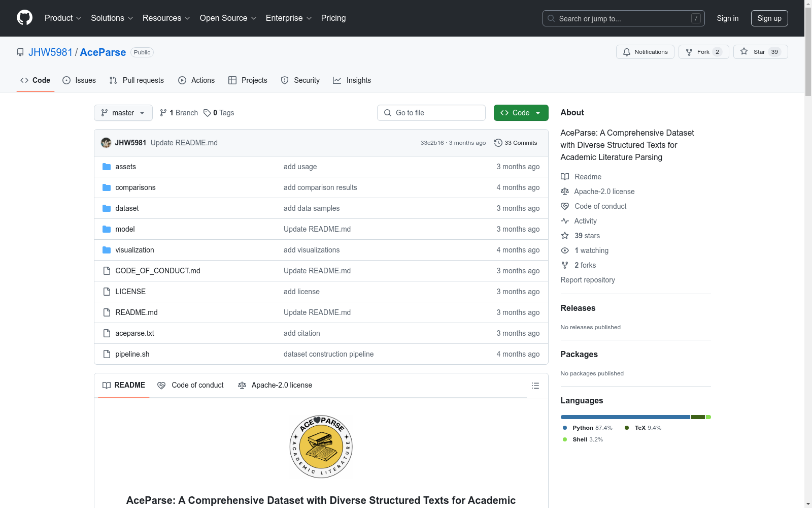Click the README.md file icon
The image size is (812, 508).
(107, 312)
